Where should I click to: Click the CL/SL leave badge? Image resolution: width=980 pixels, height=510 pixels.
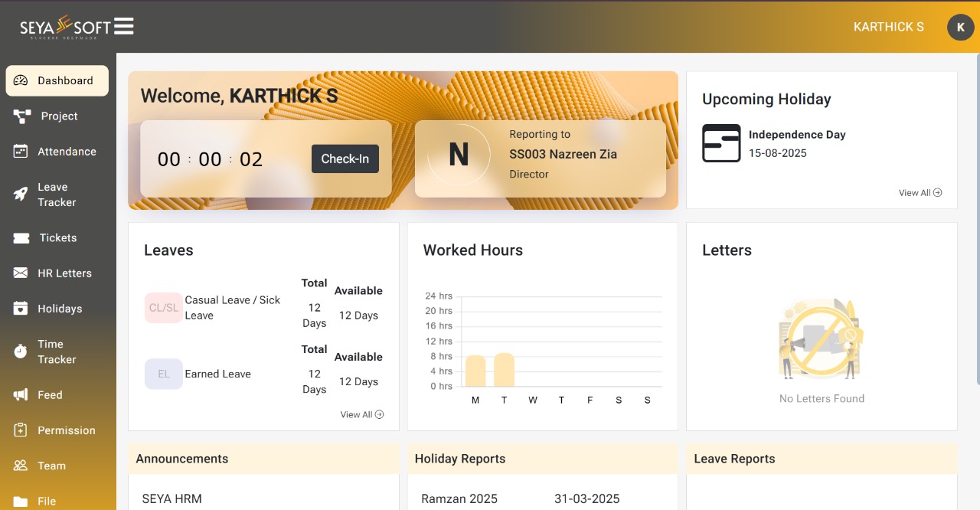point(164,308)
